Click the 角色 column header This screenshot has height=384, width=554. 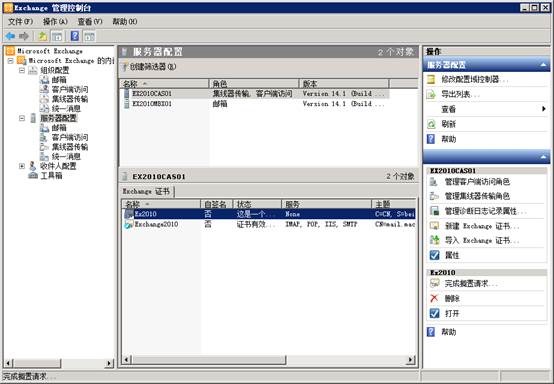(254, 84)
